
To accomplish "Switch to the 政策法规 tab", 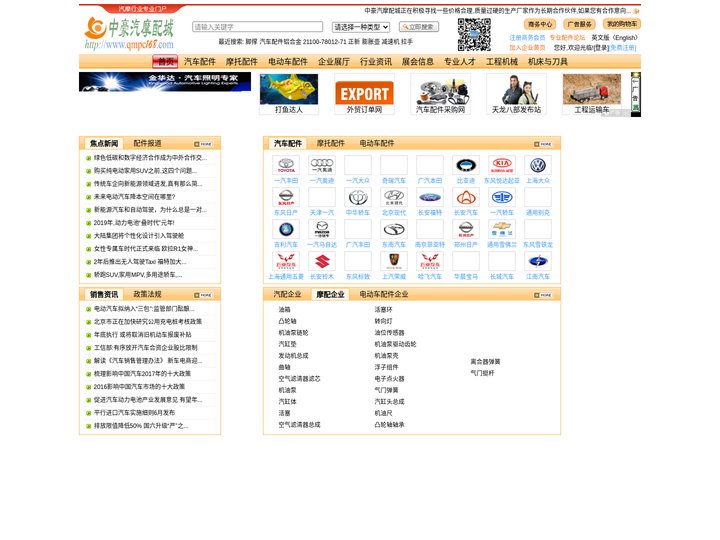I will (147, 294).
